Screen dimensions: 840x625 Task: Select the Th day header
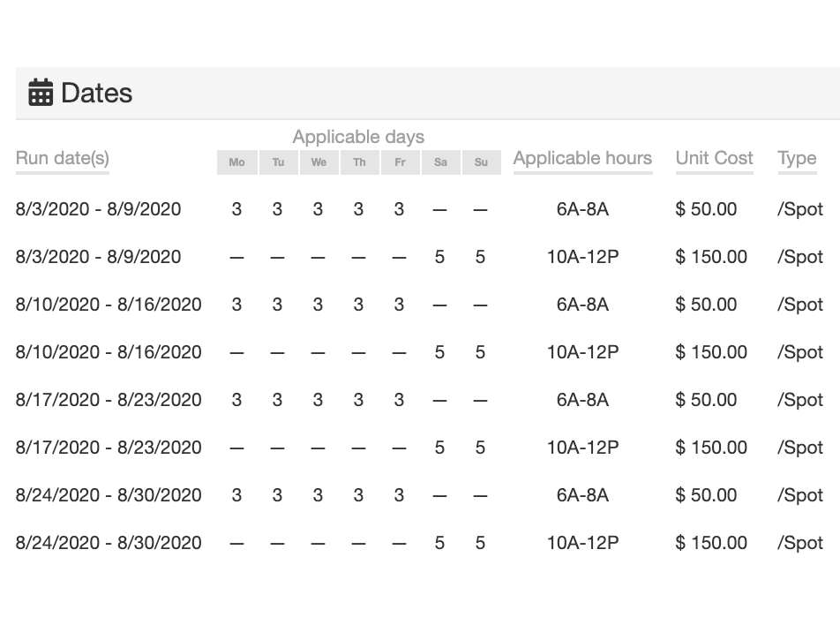pyautogui.click(x=359, y=162)
